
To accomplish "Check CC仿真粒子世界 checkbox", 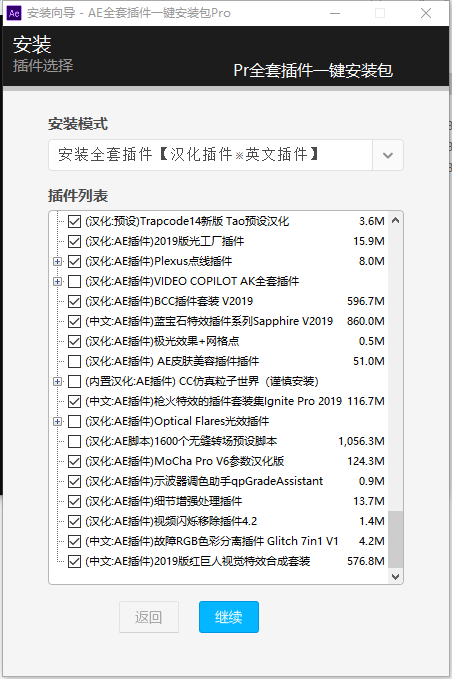I will pyautogui.click(x=74, y=382).
